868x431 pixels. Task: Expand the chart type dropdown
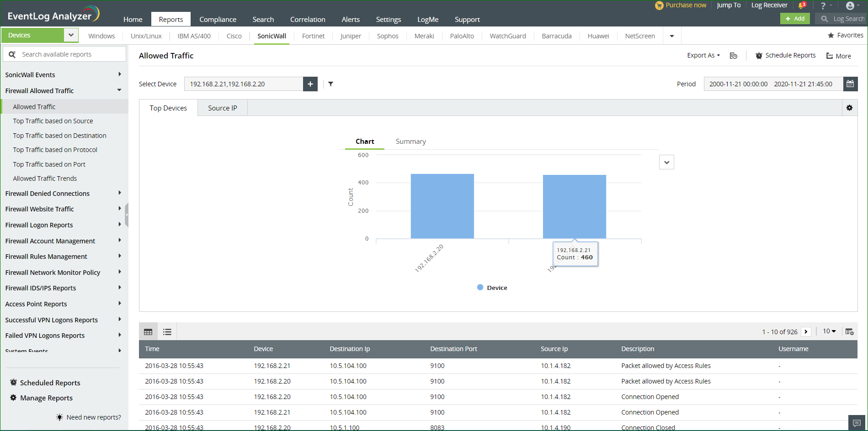point(666,162)
